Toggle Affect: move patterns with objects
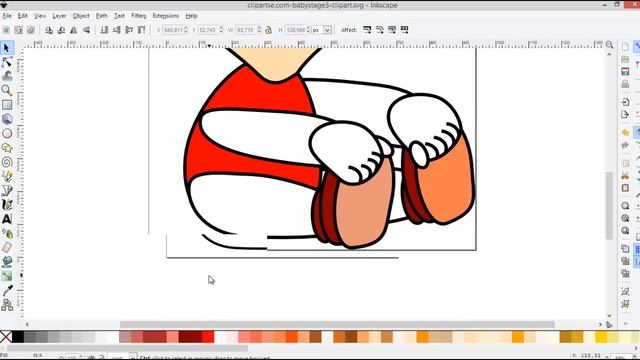Image resolution: width=640 pixels, height=360 pixels. pos(404,30)
